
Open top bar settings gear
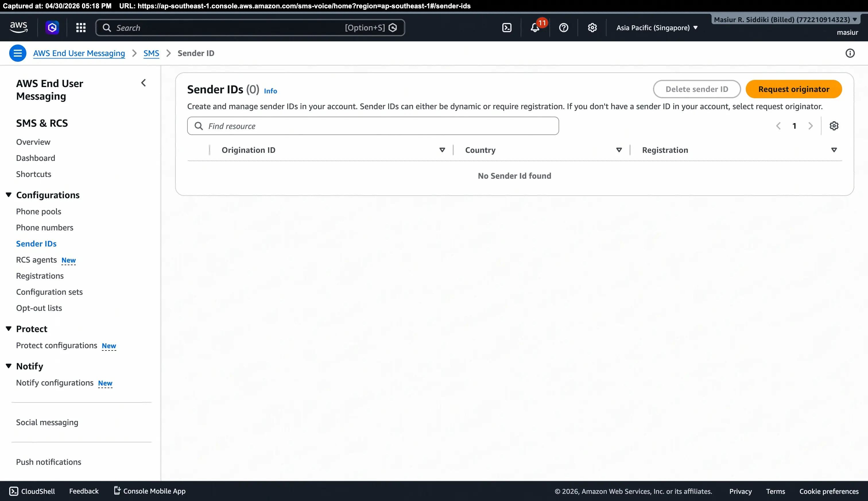(592, 28)
